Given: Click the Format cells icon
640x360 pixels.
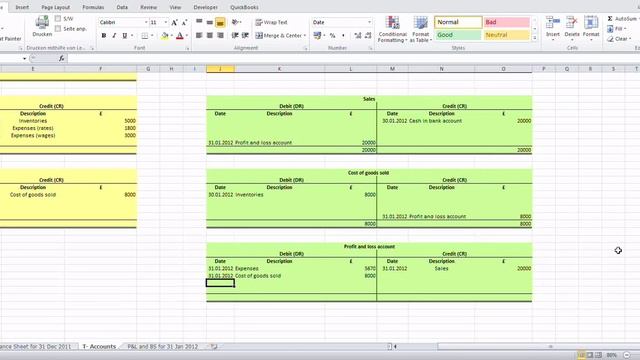Looking at the screenshot, I should pyautogui.click(x=591, y=23).
